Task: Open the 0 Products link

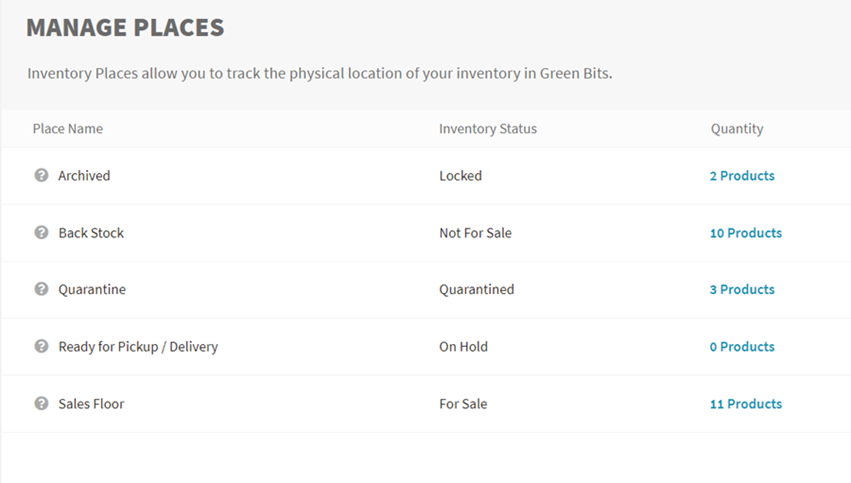Action: [742, 347]
